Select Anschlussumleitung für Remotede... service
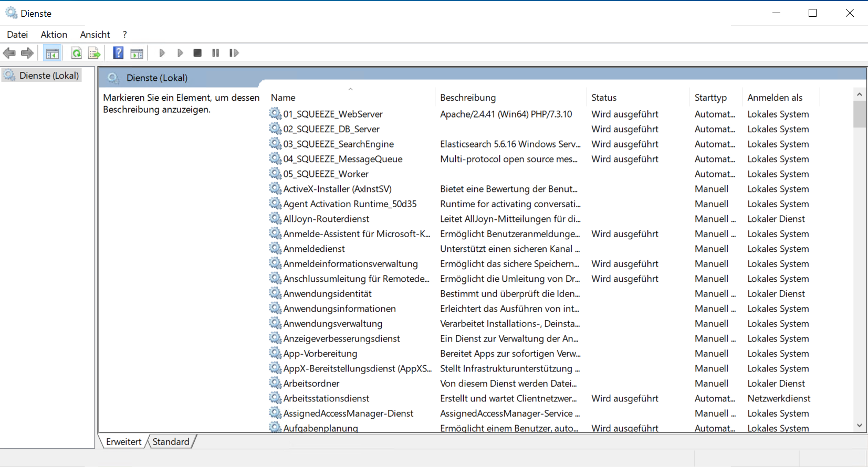 [x=357, y=279]
